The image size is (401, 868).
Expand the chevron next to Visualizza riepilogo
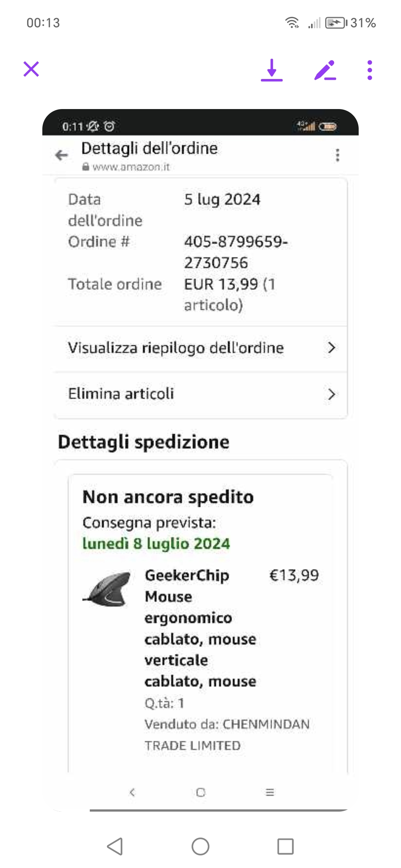coord(331,348)
